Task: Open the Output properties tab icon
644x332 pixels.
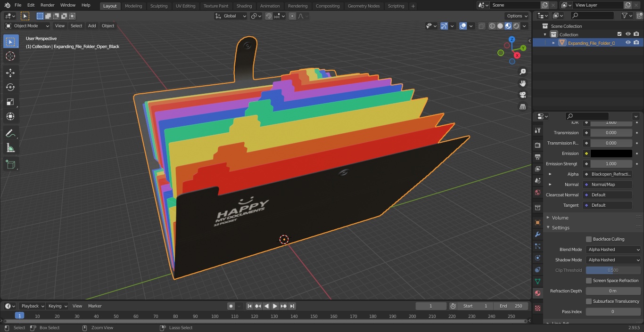Action: pyautogui.click(x=537, y=157)
